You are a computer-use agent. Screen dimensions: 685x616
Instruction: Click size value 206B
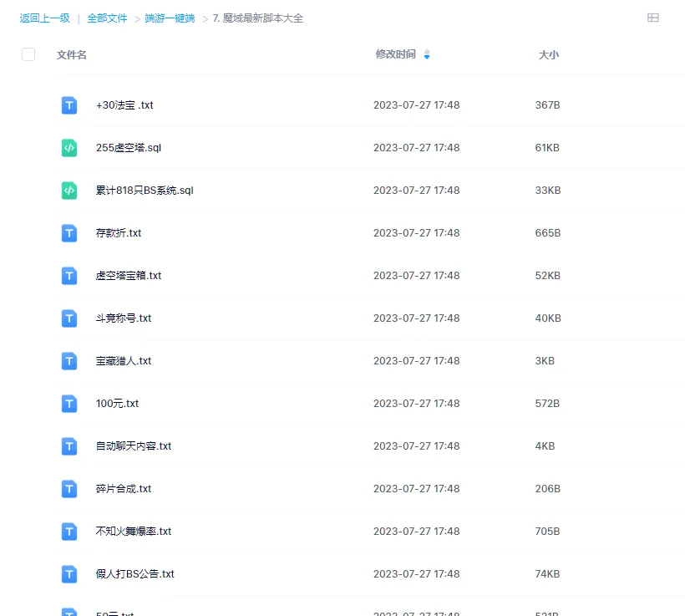(547, 489)
